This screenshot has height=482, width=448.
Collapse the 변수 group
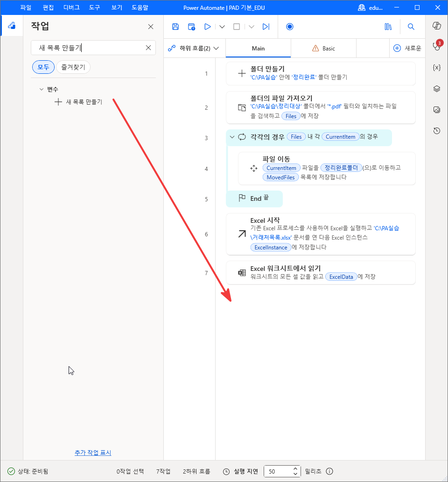[42, 89]
